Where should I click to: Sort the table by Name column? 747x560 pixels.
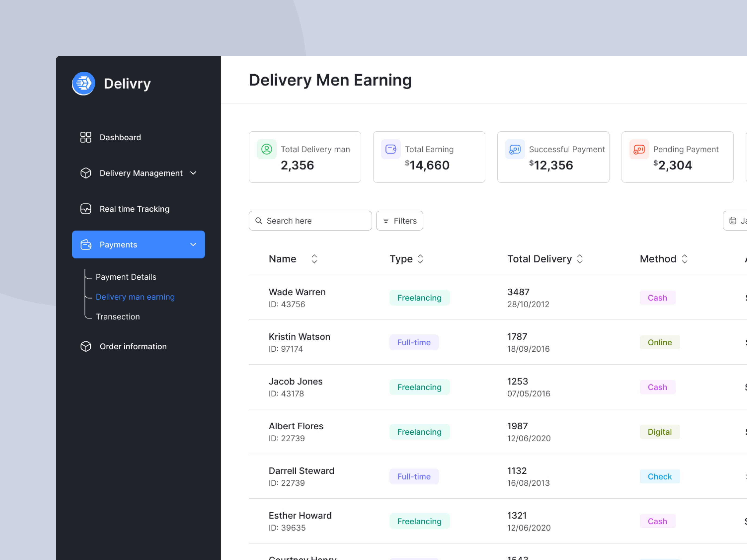coord(314,259)
